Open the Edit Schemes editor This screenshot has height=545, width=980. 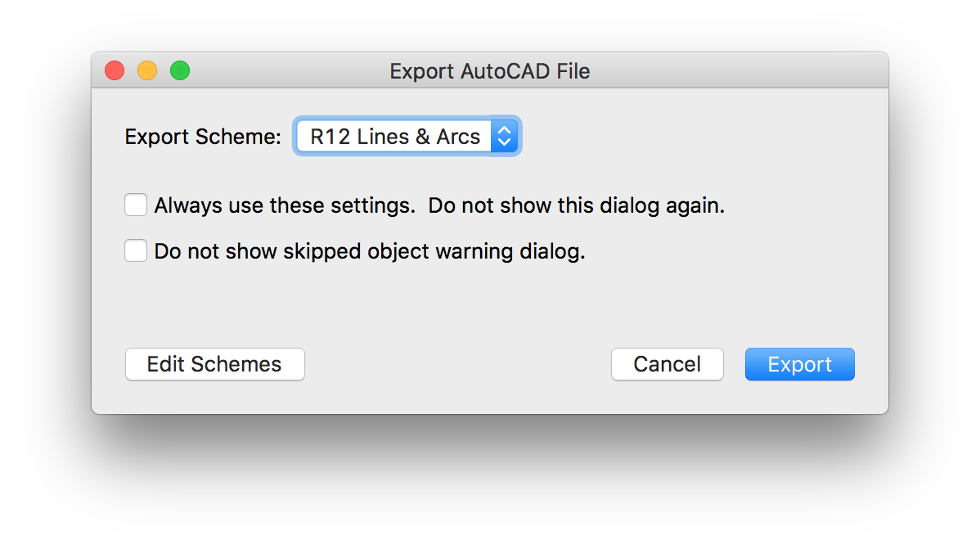point(214,364)
